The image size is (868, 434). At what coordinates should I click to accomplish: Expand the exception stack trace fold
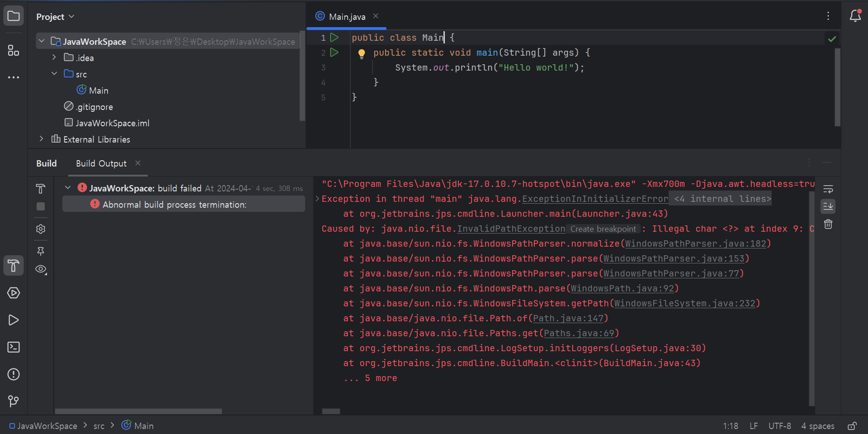[x=317, y=199]
